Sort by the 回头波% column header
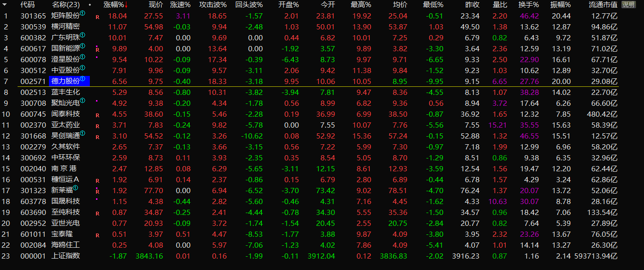This screenshot has height=270, width=644. coord(249,5)
